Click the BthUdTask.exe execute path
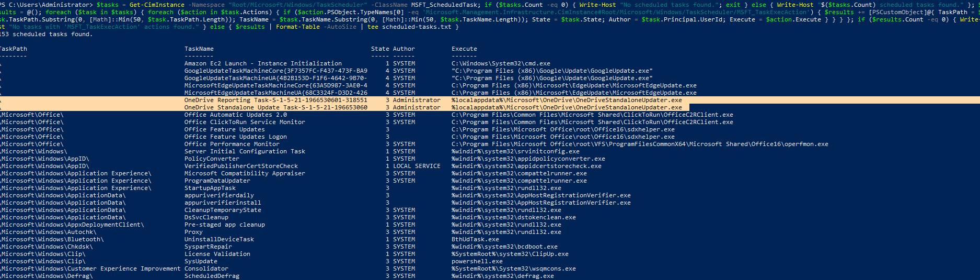The height and width of the screenshot is (280, 980). [x=475, y=239]
